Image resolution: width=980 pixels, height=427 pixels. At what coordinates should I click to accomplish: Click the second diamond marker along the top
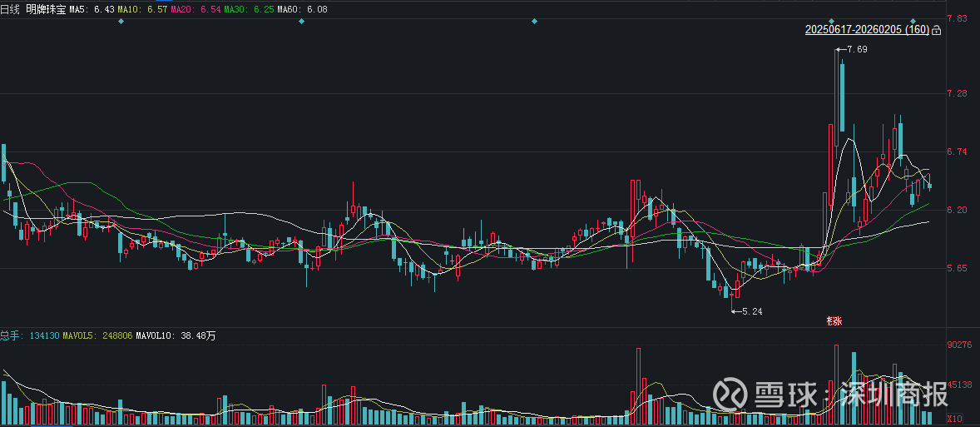coord(301,21)
